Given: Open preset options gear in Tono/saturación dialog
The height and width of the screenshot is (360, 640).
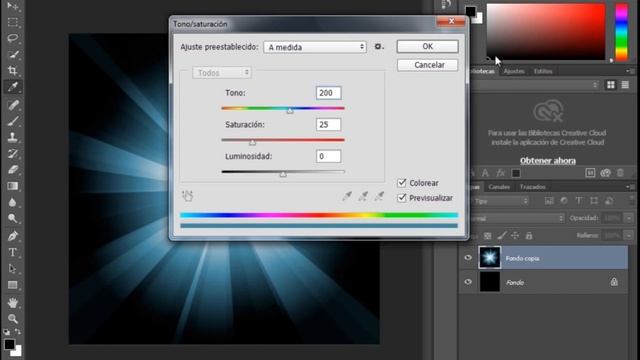Looking at the screenshot, I should pos(379,47).
